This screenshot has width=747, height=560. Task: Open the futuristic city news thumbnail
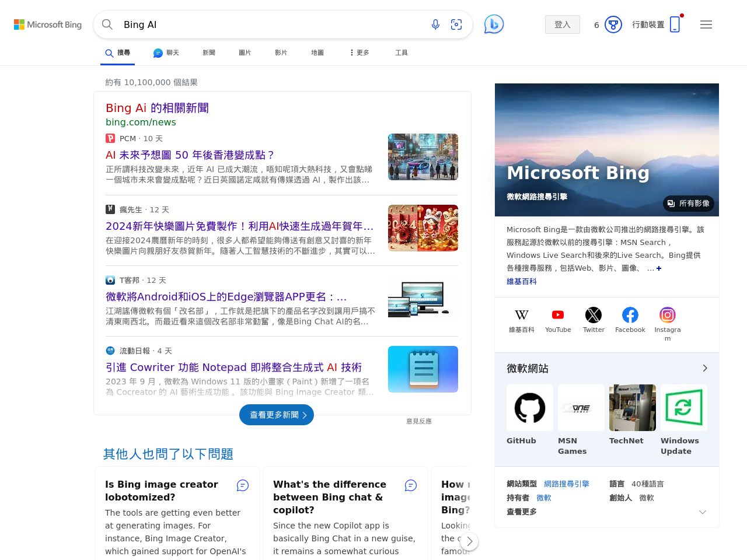pos(423,157)
